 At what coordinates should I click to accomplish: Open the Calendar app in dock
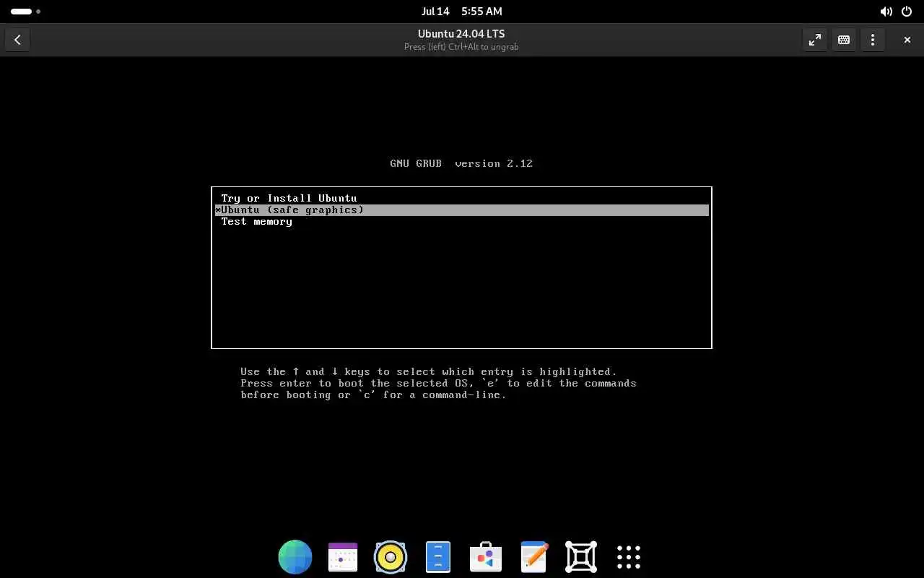pos(343,557)
